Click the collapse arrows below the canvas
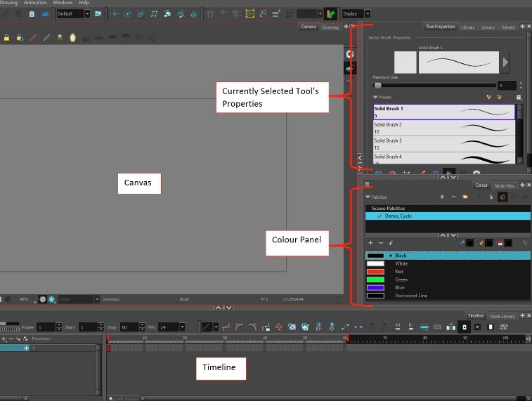The width and height of the screenshot is (532, 401). (x=223, y=308)
